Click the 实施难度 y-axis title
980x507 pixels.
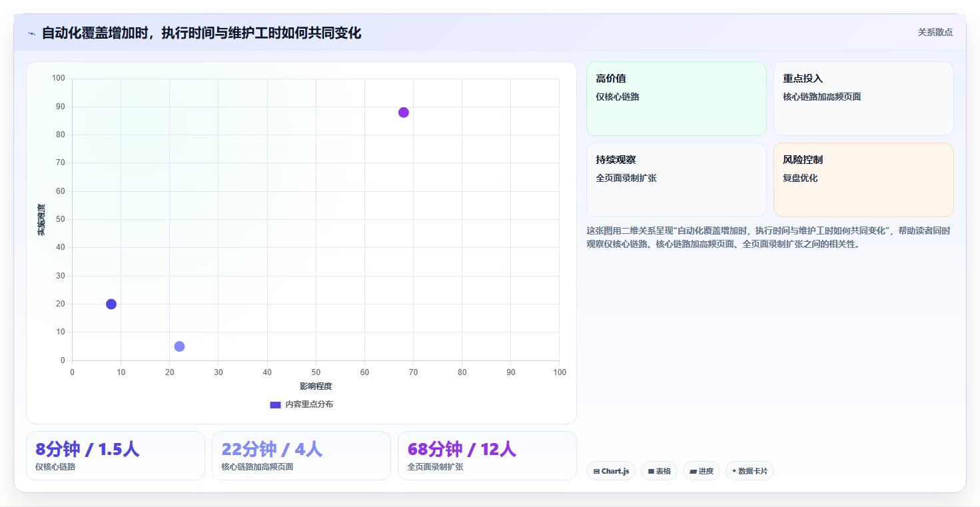(x=41, y=220)
